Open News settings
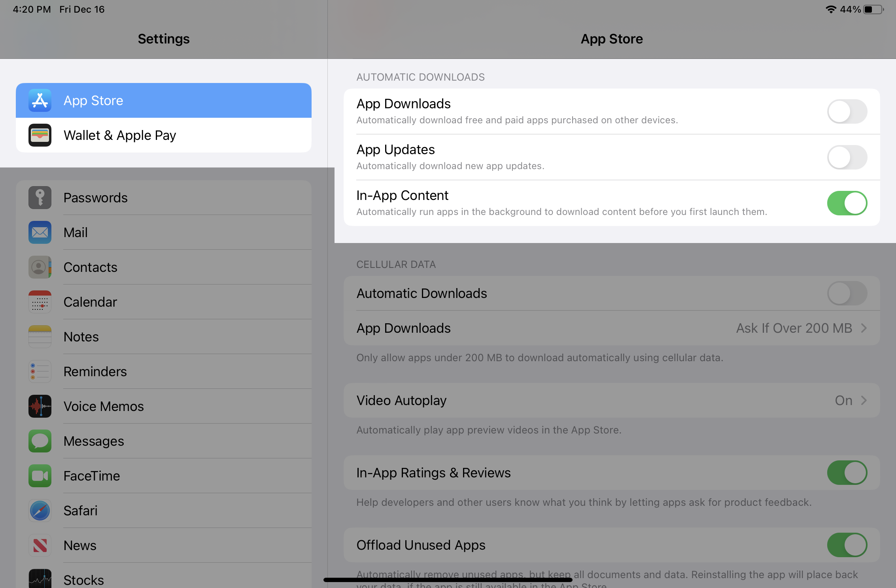This screenshot has height=588, width=896. [164, 545]
